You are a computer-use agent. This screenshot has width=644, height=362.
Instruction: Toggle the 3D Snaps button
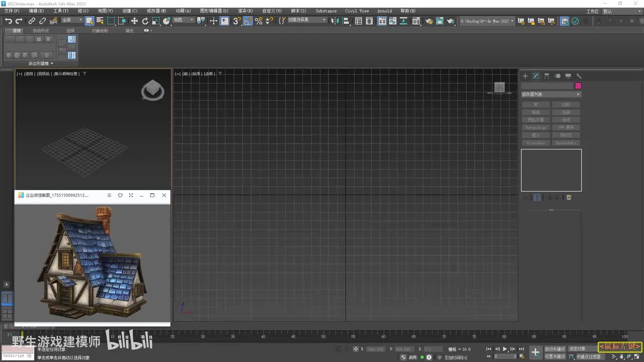point(236,21)
